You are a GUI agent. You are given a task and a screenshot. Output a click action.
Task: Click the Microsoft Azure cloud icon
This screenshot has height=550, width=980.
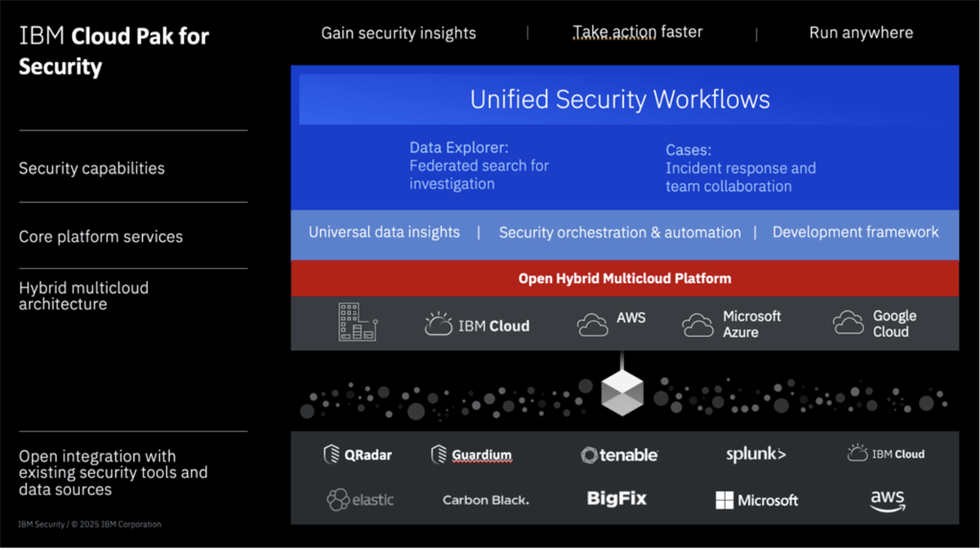tap(698, 325)
